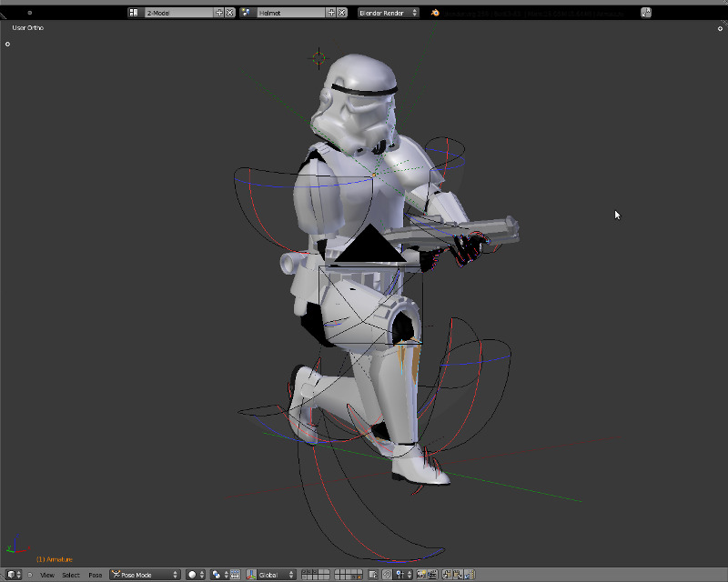Image resolution: width=728 pixels, height=582 pixels.
Task: Open the Select menu
Action: click(71, 575)
